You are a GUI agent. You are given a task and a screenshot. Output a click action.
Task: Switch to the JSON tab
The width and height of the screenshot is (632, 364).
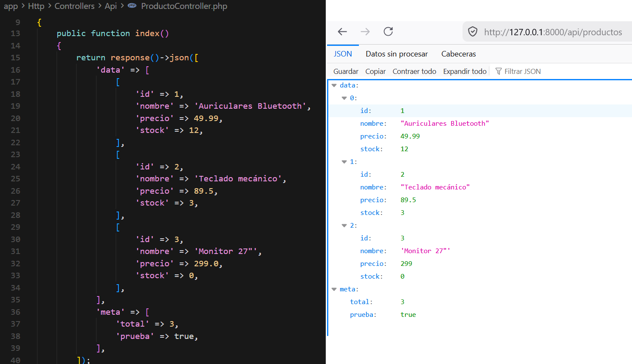pyautogui.click(x=343, y=54)
